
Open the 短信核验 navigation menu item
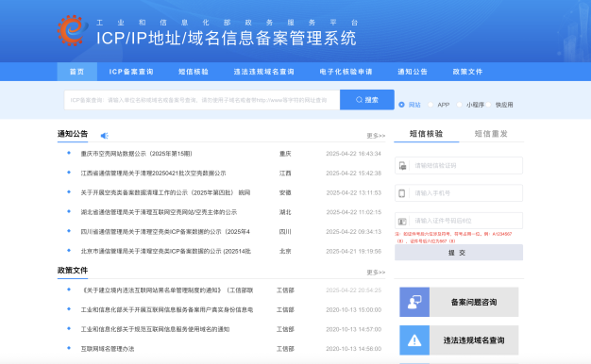(x=194, y=72)
